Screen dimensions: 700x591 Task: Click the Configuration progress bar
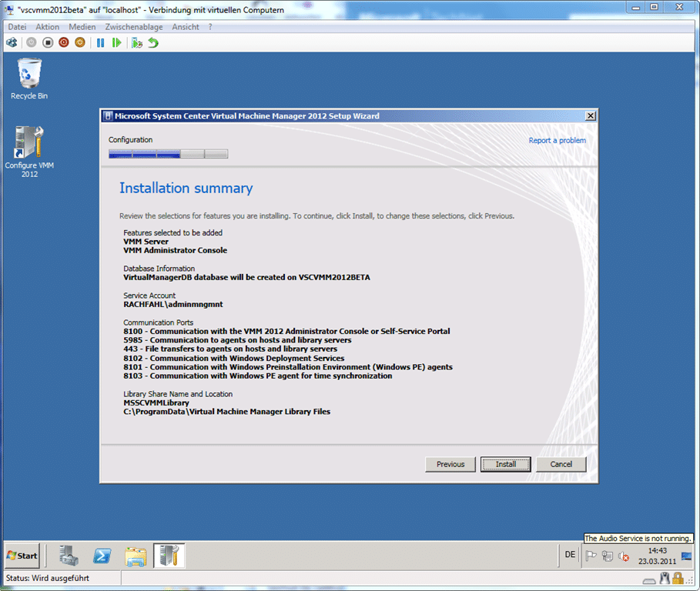[x=169, y=154]
